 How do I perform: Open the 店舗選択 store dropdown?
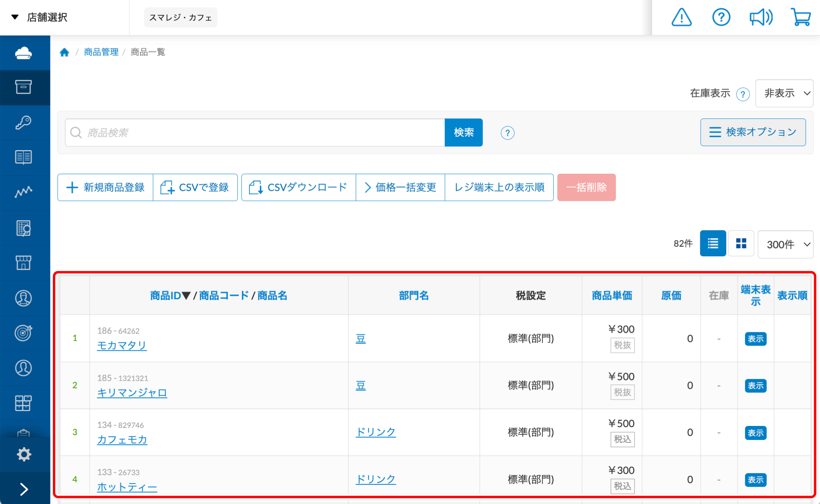pos(39,17)
